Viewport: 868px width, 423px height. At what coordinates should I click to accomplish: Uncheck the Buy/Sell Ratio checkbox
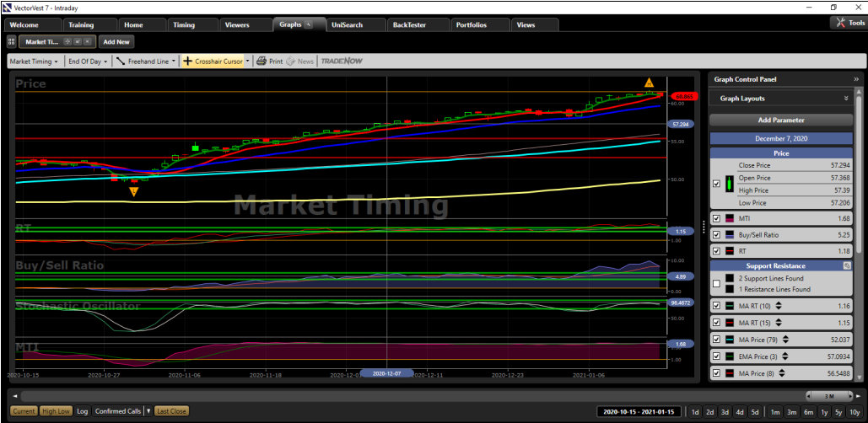pos(716,235)
